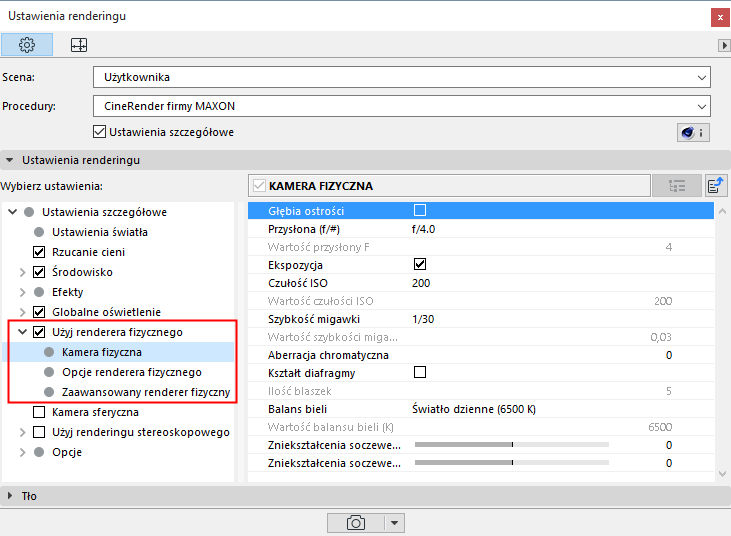Collapse the Użyj renderera fizycznego node

coord(22,332)
